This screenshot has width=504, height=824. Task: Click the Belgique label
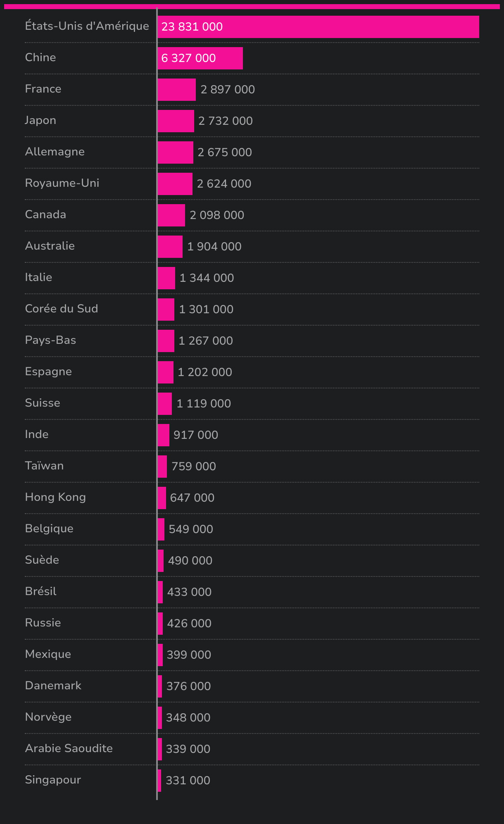pyautogui.click(x=49, y=529)
